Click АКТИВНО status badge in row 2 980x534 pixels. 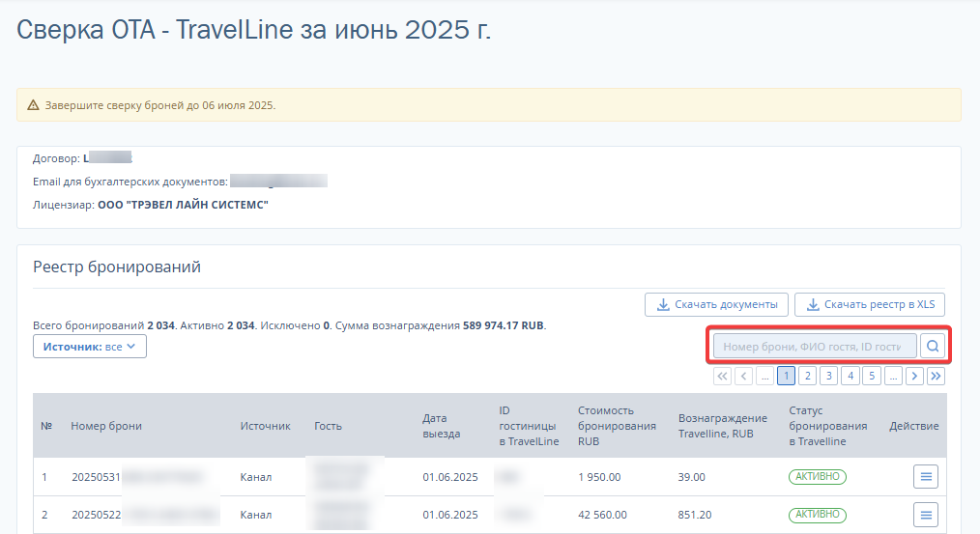point(818,515)
